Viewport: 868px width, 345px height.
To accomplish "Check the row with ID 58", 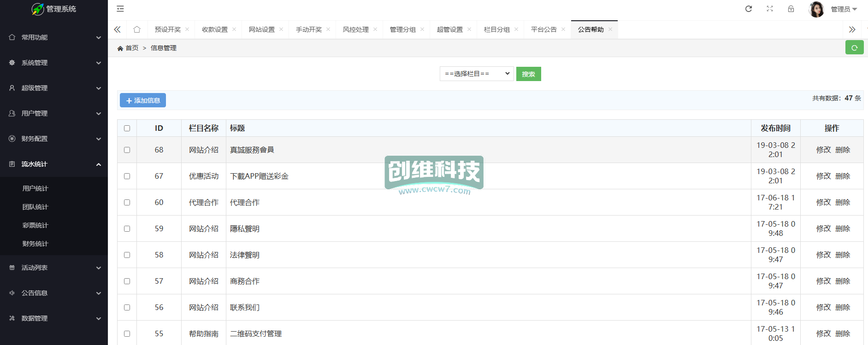I will tap(127, 255).
